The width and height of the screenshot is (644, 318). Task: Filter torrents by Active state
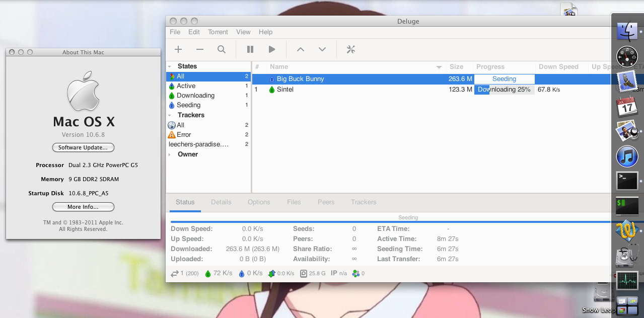coord(208,86)
